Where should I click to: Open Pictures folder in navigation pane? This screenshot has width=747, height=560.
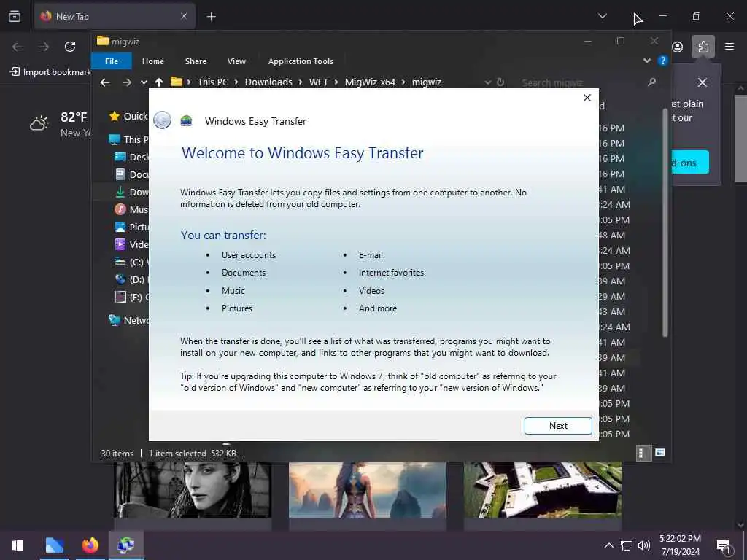131,227
